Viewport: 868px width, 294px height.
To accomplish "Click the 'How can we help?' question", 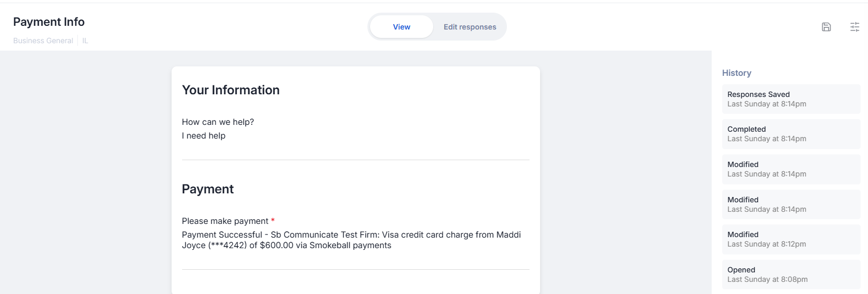I will 218,122.
